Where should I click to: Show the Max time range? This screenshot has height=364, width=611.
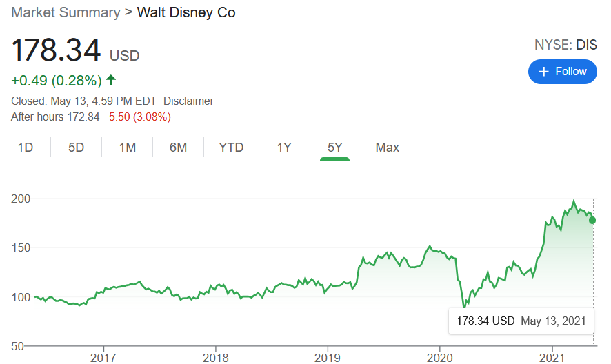pos(388,148)
